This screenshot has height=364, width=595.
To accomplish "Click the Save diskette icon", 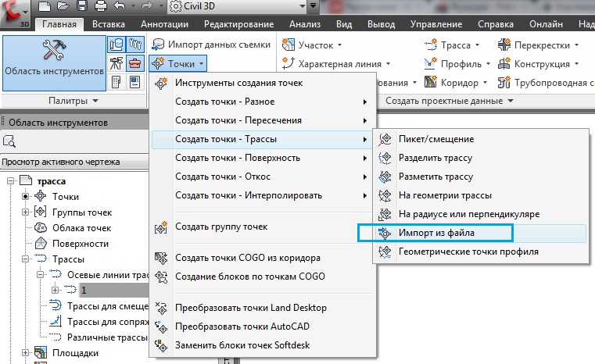I will click(82, 6).
